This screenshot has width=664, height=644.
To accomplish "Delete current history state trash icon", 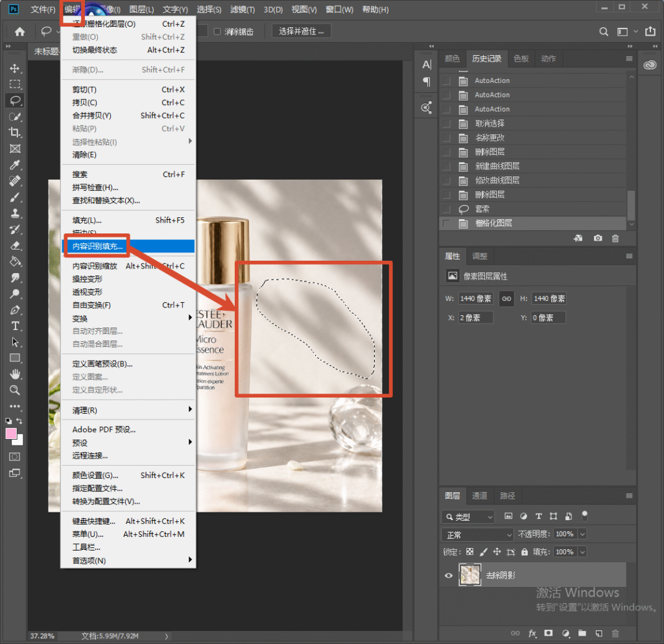I will (x=615, y=238).
